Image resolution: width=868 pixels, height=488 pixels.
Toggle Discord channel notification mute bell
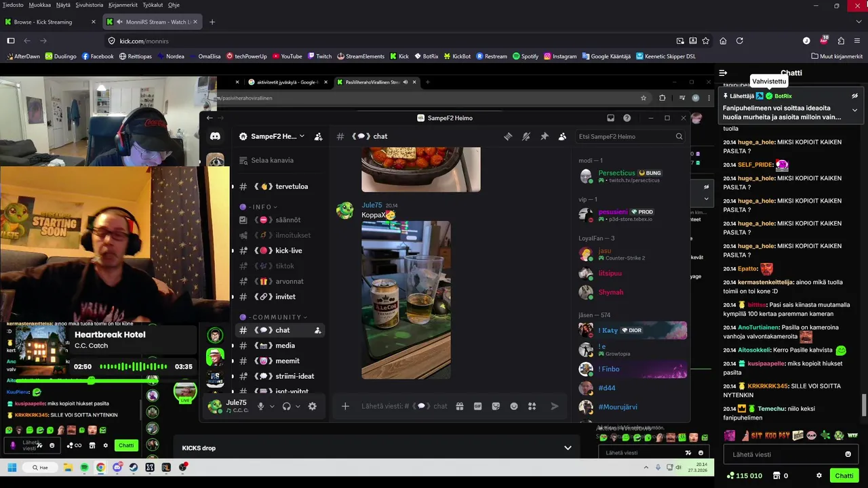[x=526, y=136]
